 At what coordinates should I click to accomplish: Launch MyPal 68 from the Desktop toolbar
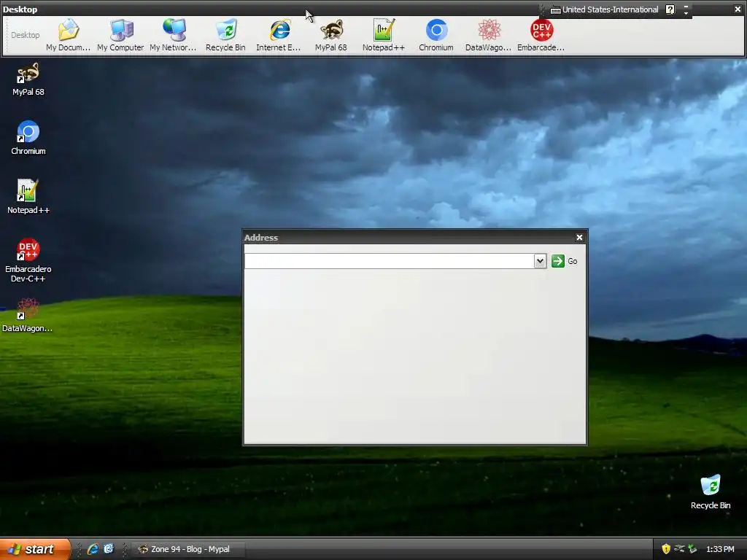tap(331, 35)
